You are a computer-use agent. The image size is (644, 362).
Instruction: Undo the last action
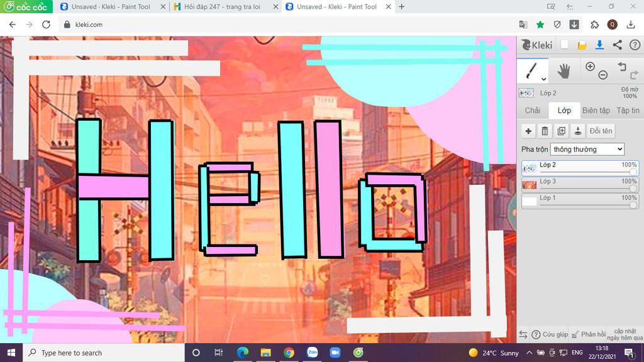(622, 67)
